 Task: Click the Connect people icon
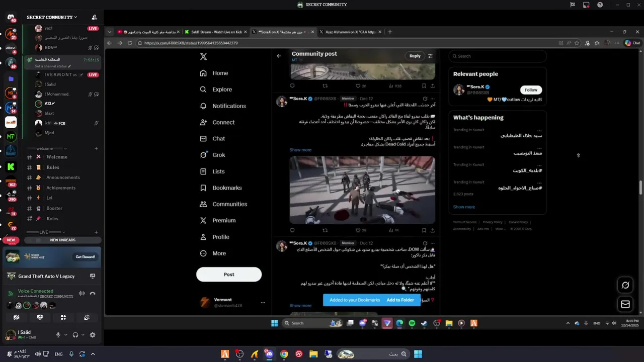203,122
